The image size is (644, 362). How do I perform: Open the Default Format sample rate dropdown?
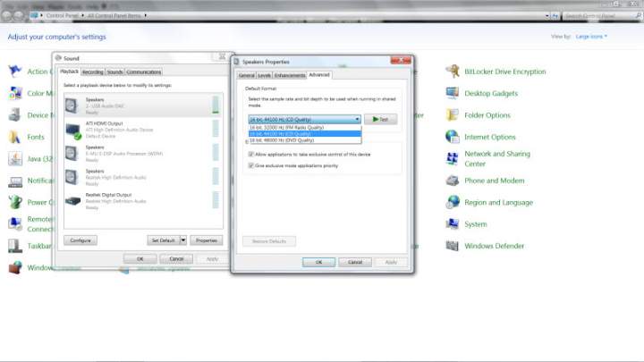click(305, 120)
